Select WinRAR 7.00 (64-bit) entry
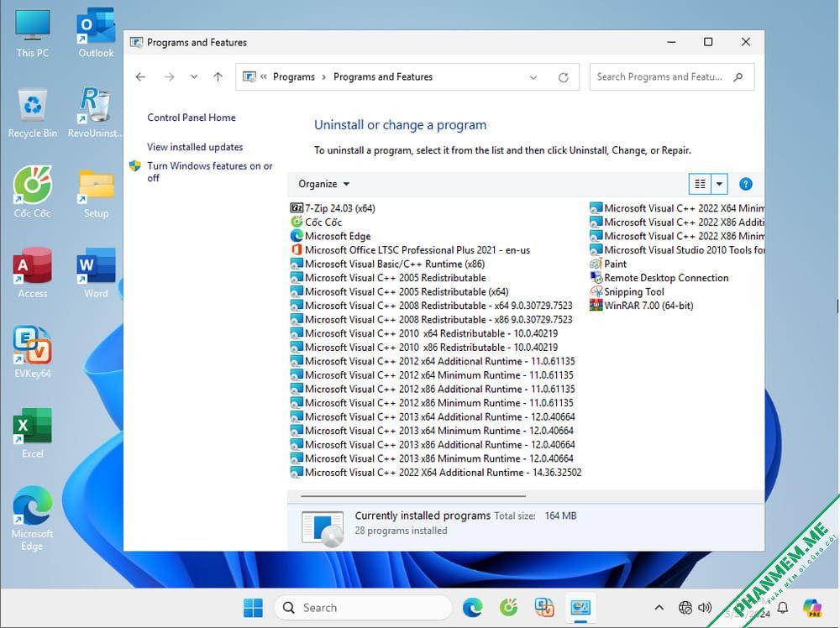 click(x=642, y=306)
